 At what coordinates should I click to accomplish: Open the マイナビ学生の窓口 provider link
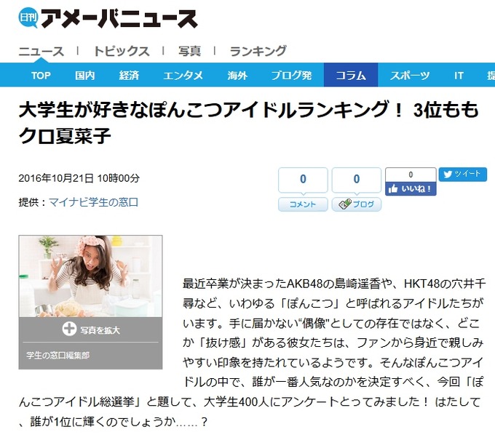(x=94, y=202)
